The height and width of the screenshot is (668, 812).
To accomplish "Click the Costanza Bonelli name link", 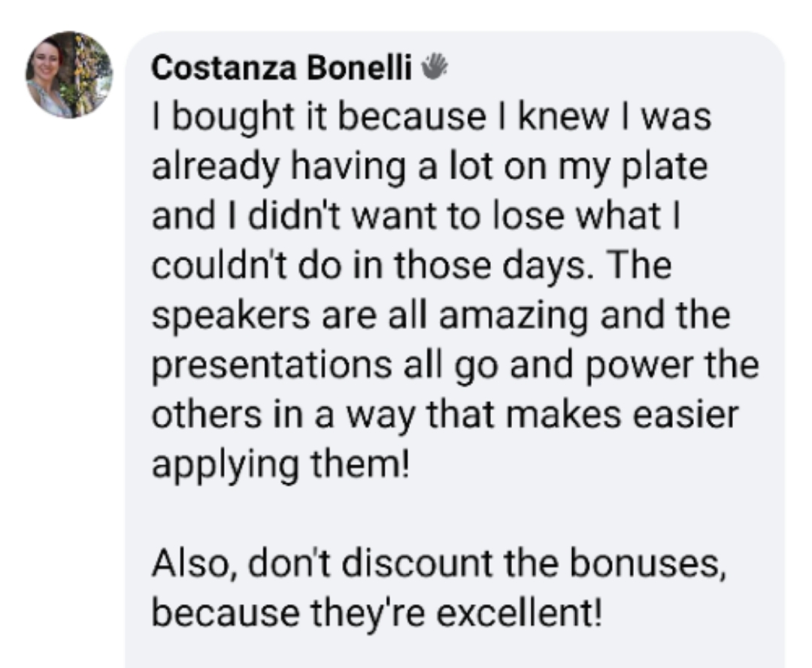I will coord(281,69).
